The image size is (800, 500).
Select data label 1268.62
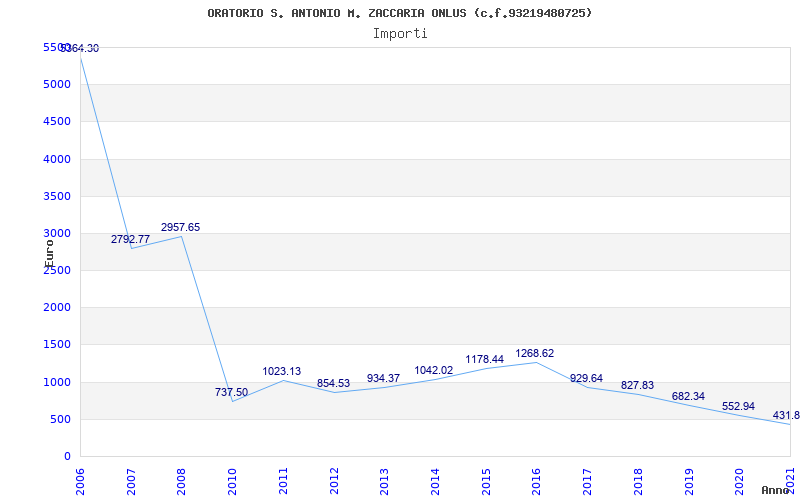click(535, 353)
